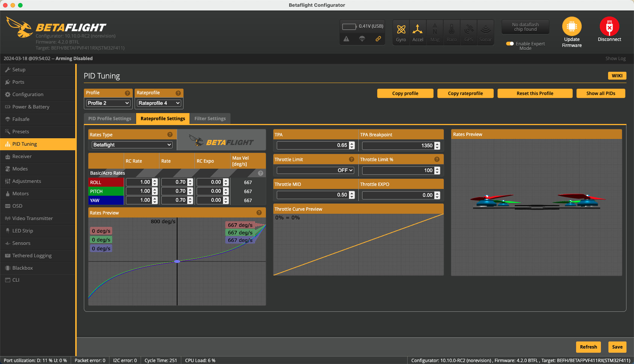Open help for Profile selector
The width and height of the screenshot is (634, 364).
point(127,93)
